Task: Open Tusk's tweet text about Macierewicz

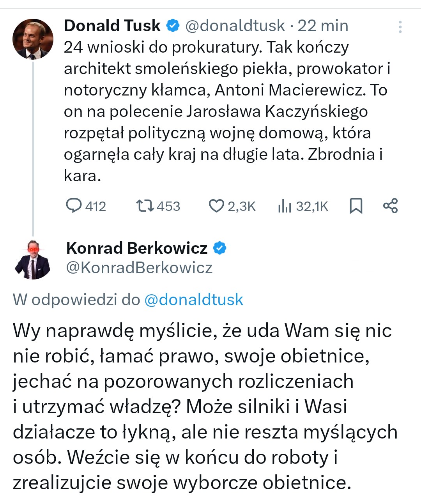Action: click(226, 111)
